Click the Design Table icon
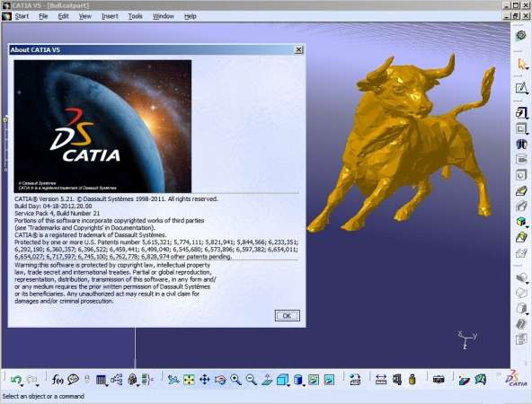The width and height of the screenshot is (532, 404). click(x=101, y=380)
